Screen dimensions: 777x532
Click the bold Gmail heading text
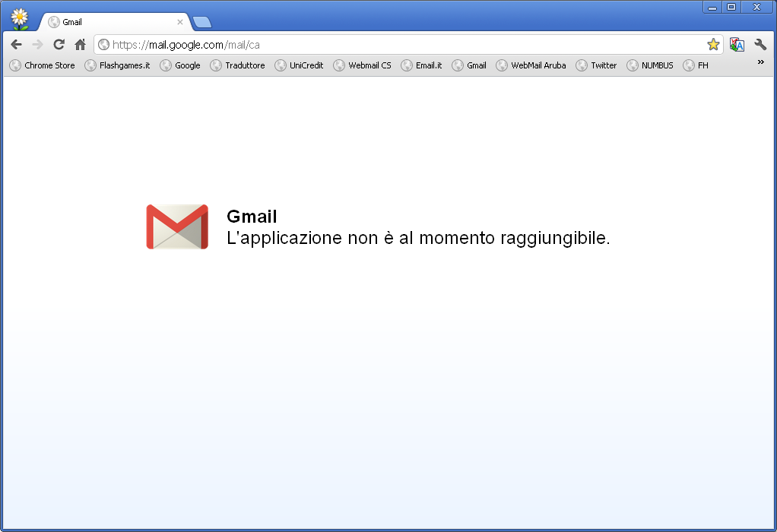click(x=252, y=217)
